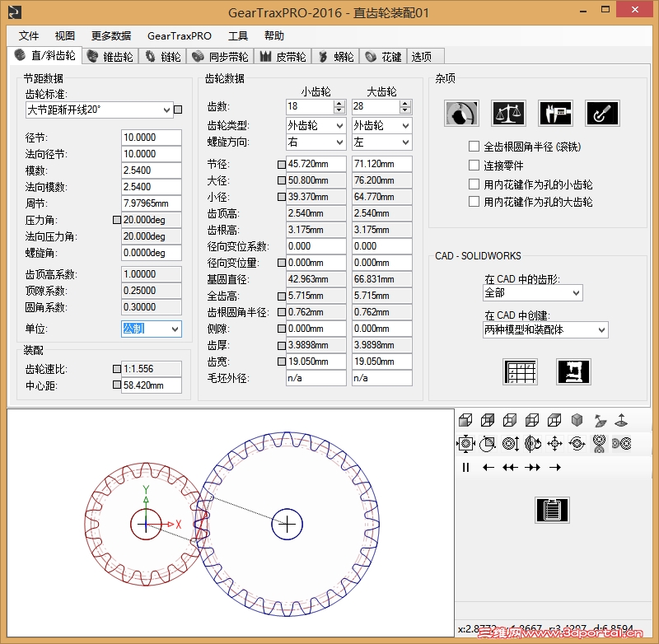Viewport: 659px width, 644px height.
Task: Click the clipboard report icon
Action: click(552, 510)
